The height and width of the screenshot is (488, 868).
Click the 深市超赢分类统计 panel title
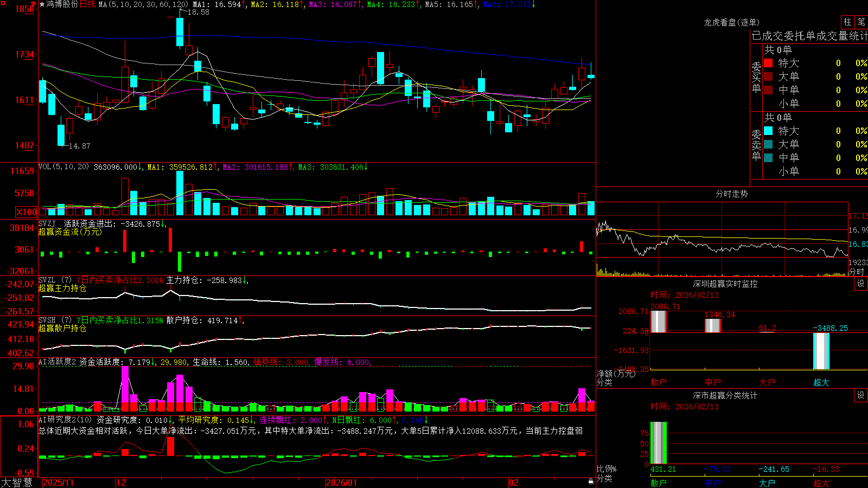pos(725,395)
